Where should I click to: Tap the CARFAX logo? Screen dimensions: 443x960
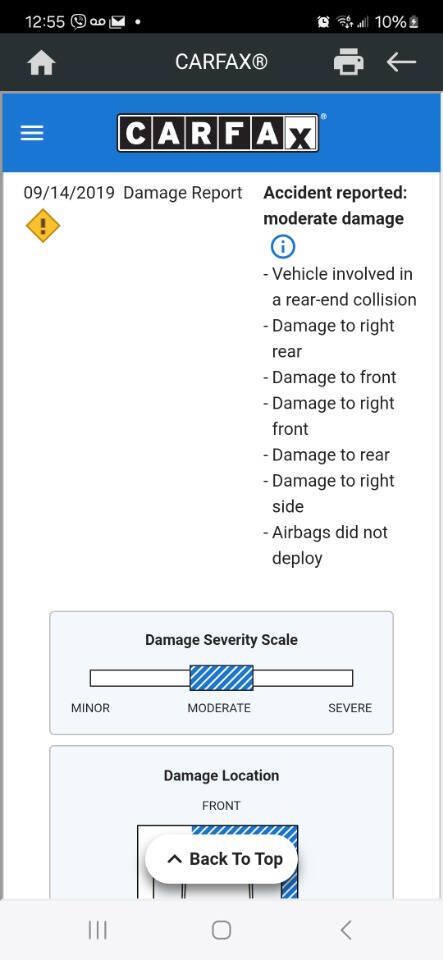[218, 133]
